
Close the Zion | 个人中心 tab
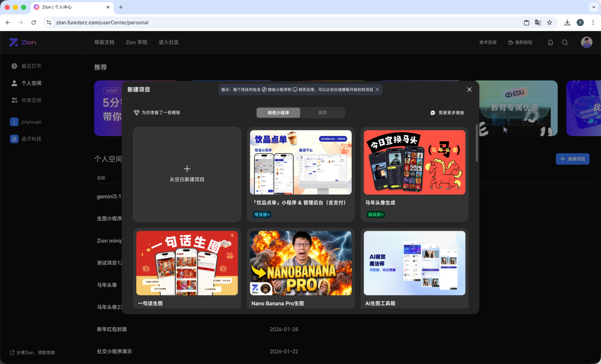[x=108, y=7]
